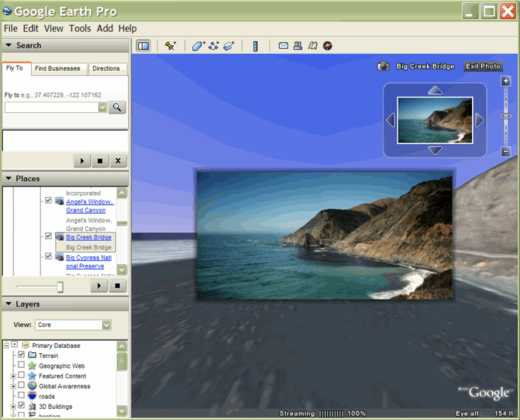The height and width of the screenshot is (420, 520).
Task: Switch to the Find Businesses tab
Action: click(x=59, y=68)
